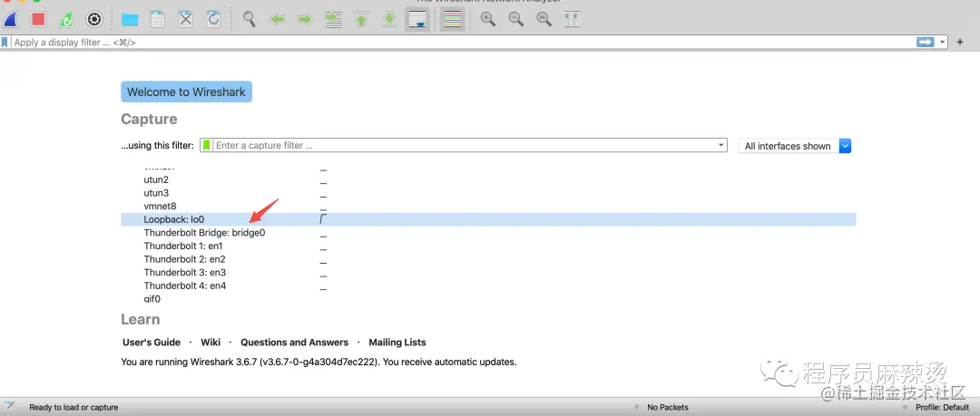The image size is (980, 416).
Task: Close the capture file
Action: [x=186, y=19]
